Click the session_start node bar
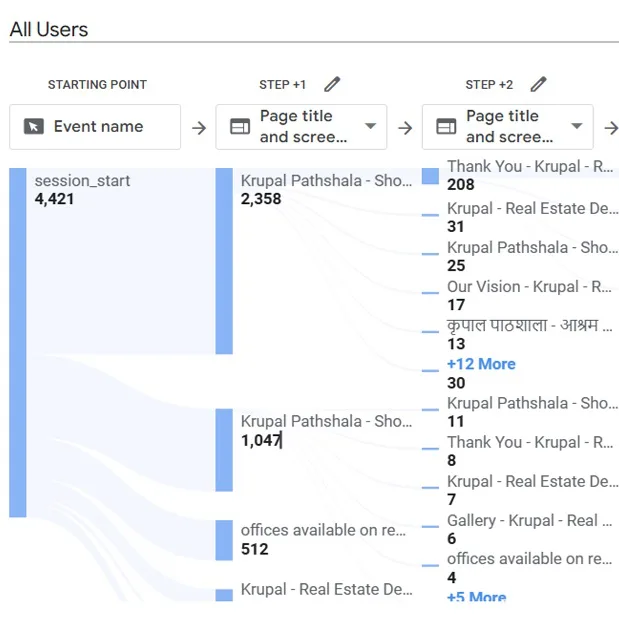The width and height of the screenshot is (619, 619). (x=18, y=343)
